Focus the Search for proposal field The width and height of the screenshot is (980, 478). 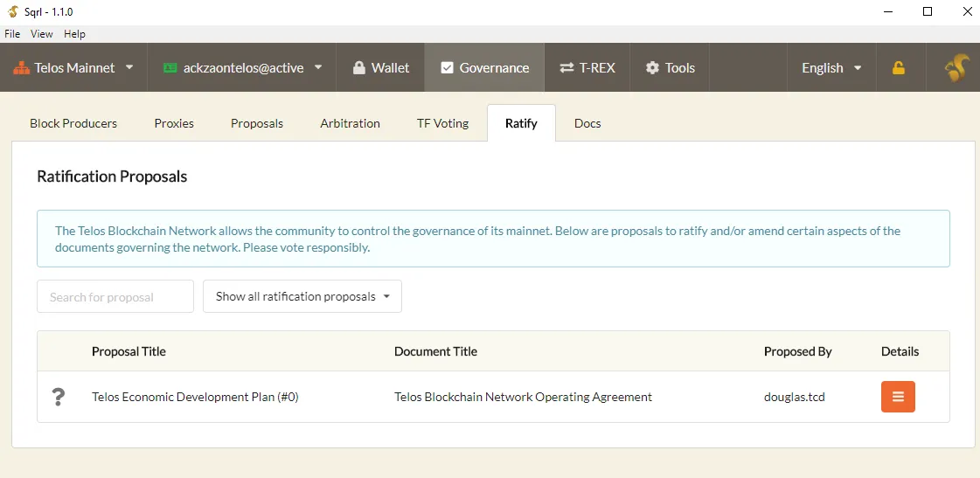(x=115, y=296)
